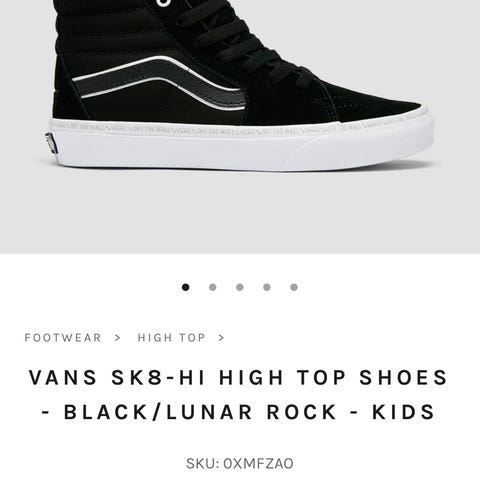Viewport: 480px width, 480px height.
Task: Open the FOOTWEAR breadcrumb link
Action: pos(63,338)
